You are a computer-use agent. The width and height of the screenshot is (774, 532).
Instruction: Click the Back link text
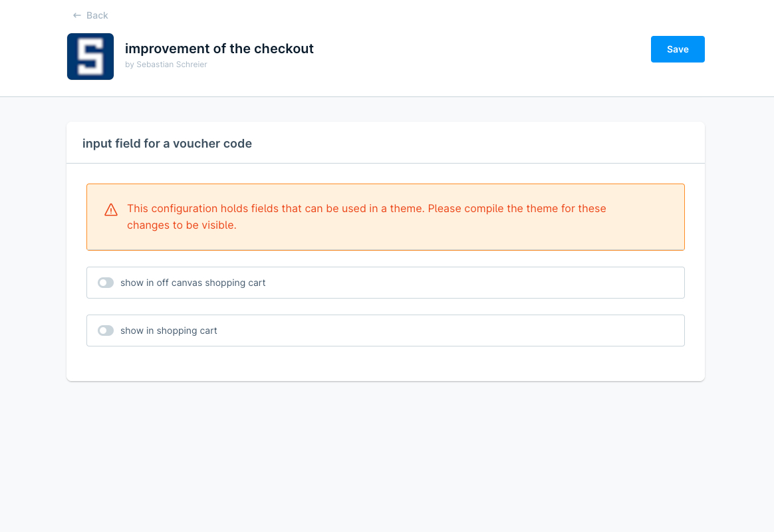click(97, 15)
